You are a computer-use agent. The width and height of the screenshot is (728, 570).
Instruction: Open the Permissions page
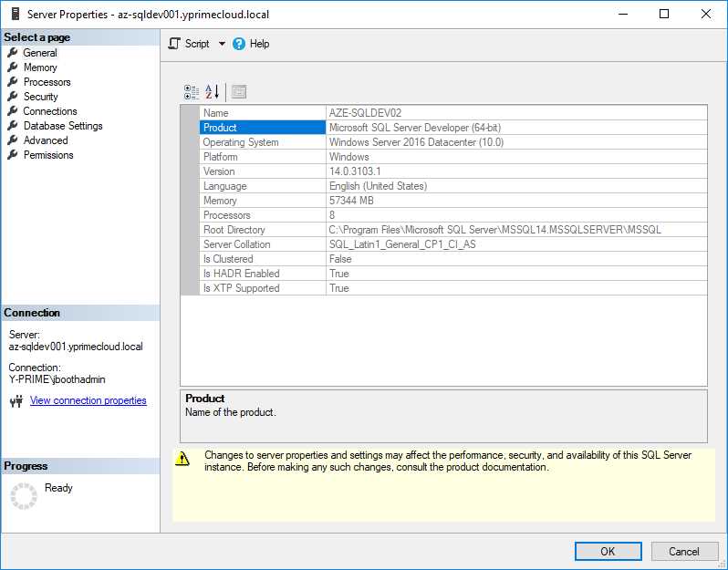[x=48, y=155]
